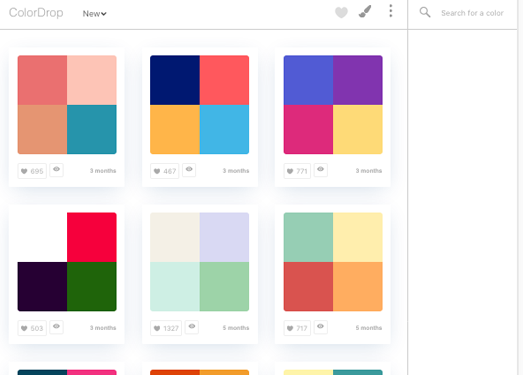
Task: Toggle the eye icon beside 1327 likes
Action: 192,327
